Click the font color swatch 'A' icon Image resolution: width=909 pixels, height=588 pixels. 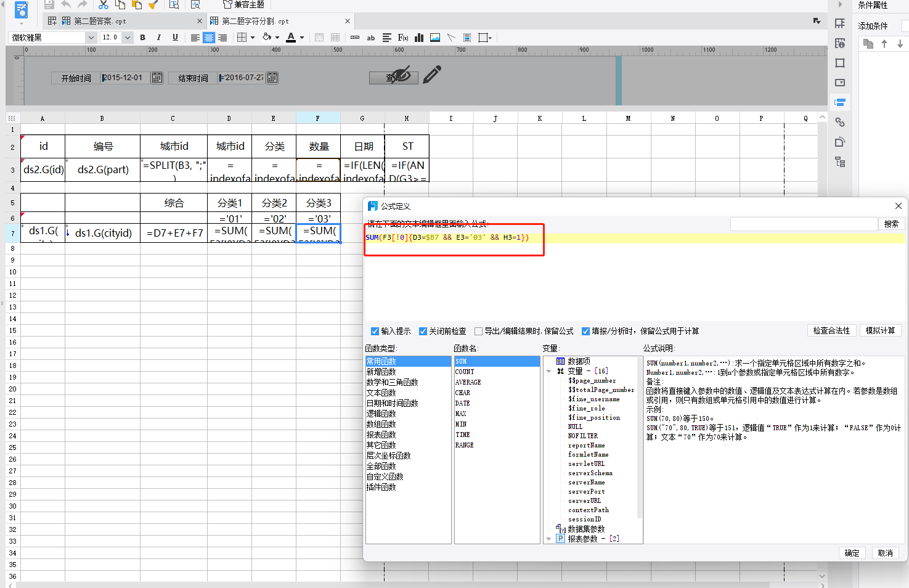291,38
